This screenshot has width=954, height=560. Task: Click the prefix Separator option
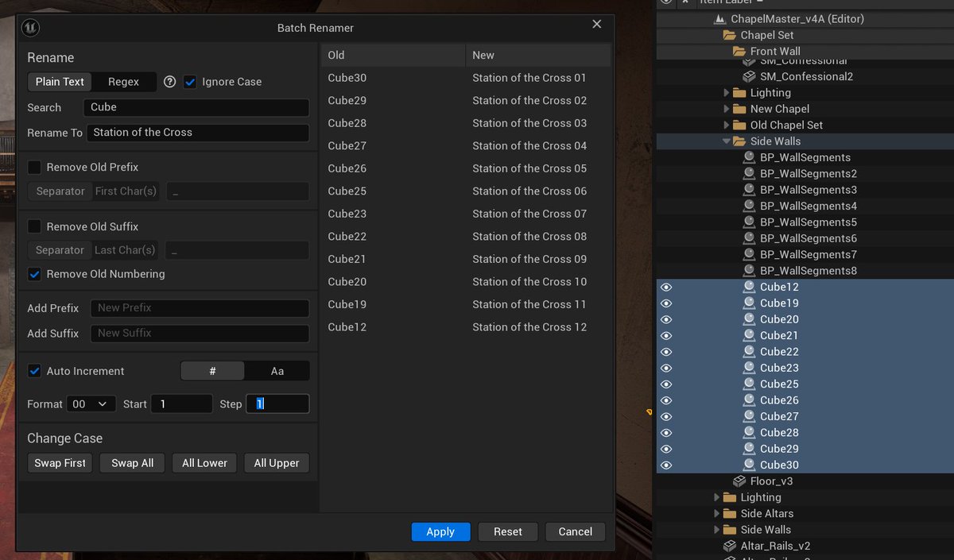pos(60,191)
